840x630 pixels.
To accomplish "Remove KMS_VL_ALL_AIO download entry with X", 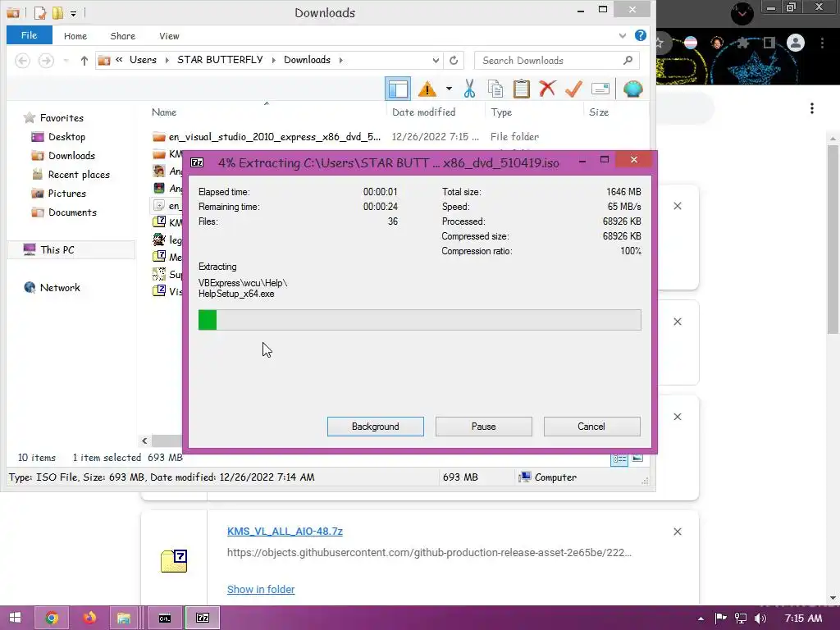I will point(677,532).
